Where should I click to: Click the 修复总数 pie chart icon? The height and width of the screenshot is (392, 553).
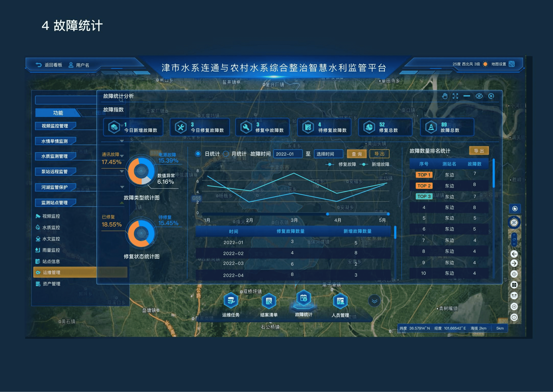[x=369, y=127]
